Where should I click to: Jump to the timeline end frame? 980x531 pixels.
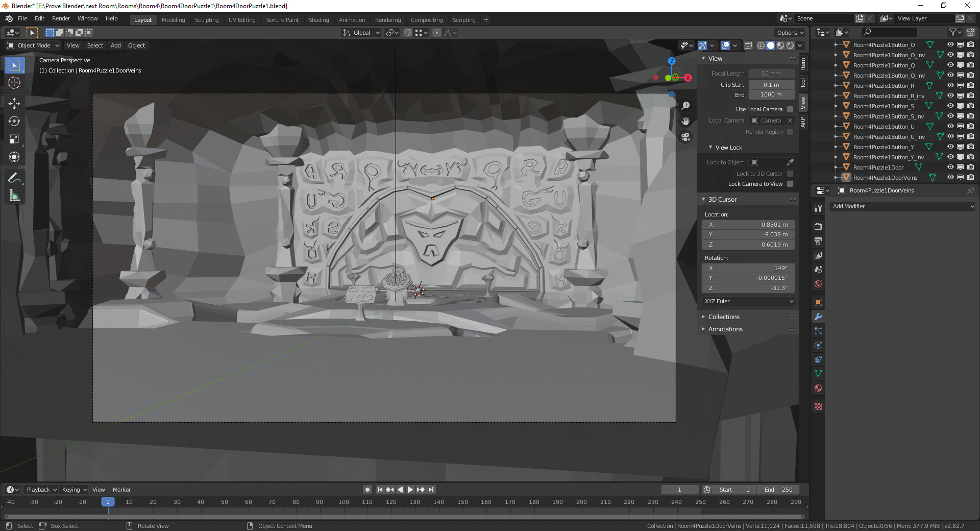point(431,490)
